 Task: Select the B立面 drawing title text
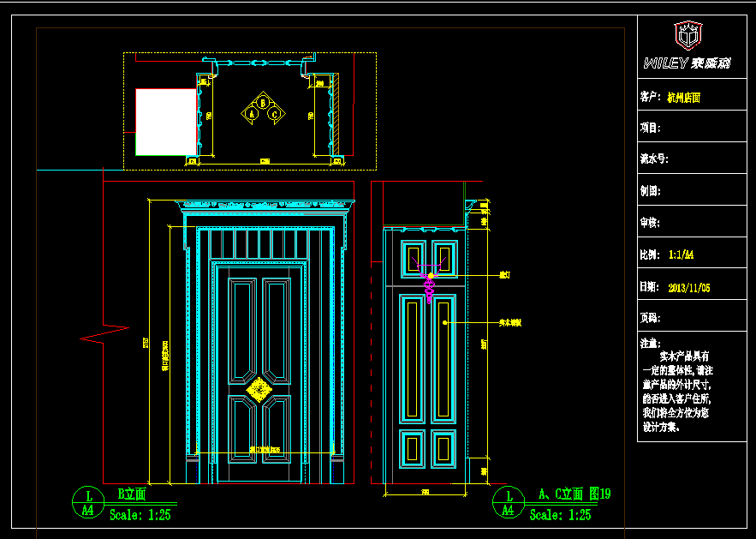tap(133, 494)
